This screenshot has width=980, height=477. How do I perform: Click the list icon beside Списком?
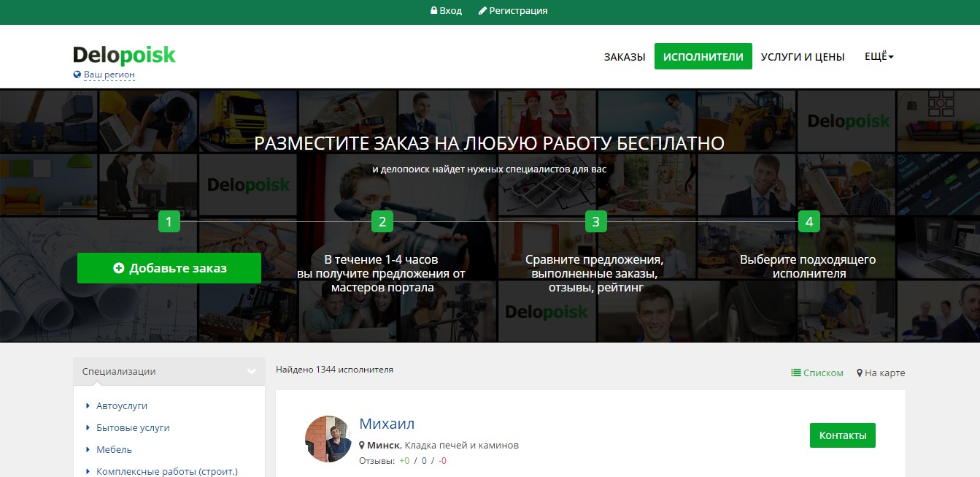(x=796, y=373)
